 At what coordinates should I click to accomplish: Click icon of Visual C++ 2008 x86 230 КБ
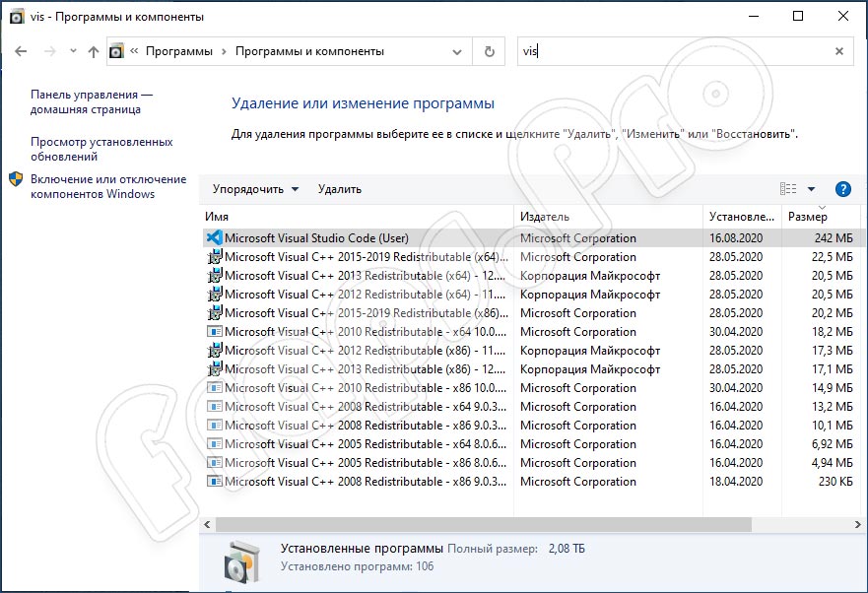coord(214,481)
